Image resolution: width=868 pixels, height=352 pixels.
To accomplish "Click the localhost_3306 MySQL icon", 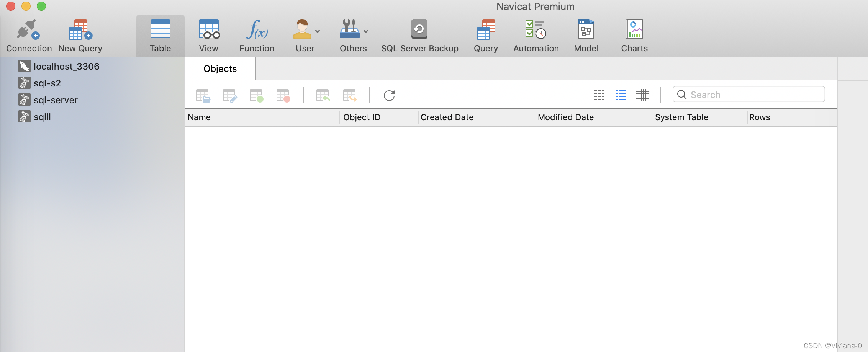I will click(x=24, y=66).
